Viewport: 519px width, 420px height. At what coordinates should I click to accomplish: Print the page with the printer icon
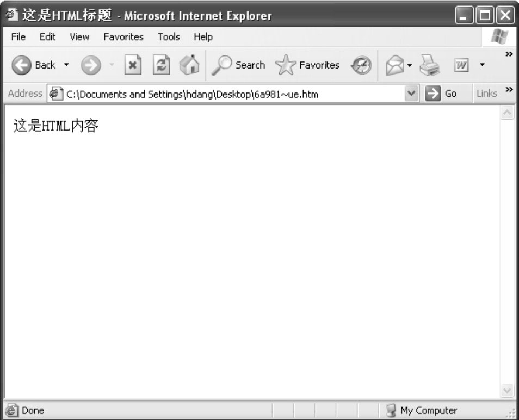(429, 65)
